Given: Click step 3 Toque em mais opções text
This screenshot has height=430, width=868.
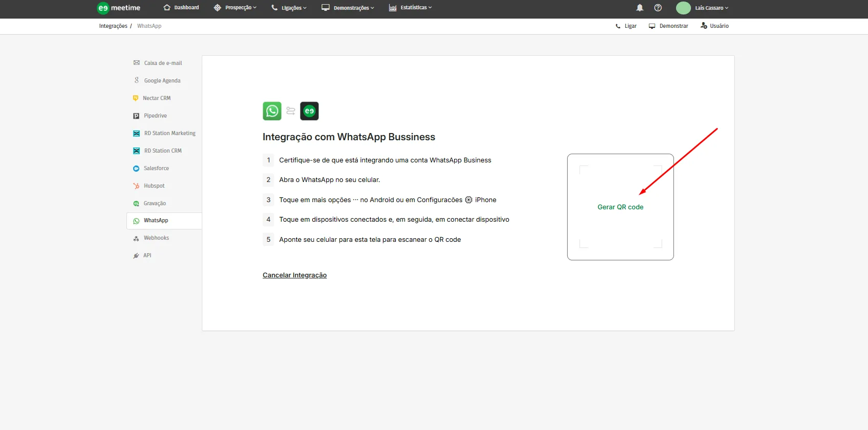Looking at the screenshot, I should pos(388,200).
